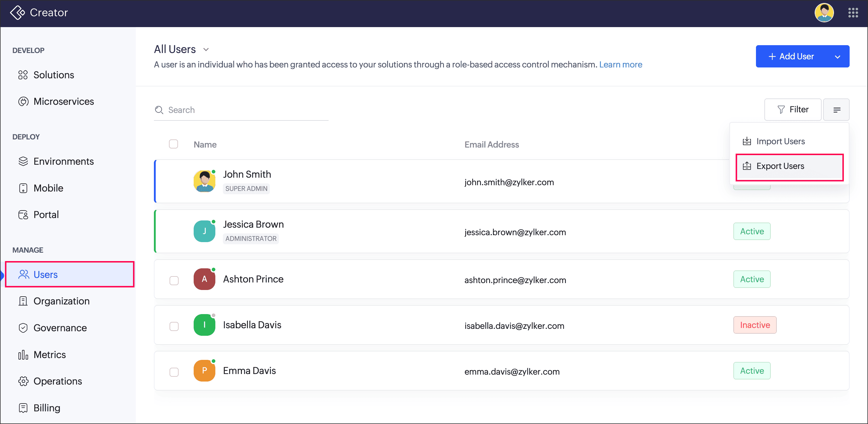The height and width of the screenshot is (424, 868).
Task: Check the Emma Davis row checkbox
Action: (x=174, y=372)
